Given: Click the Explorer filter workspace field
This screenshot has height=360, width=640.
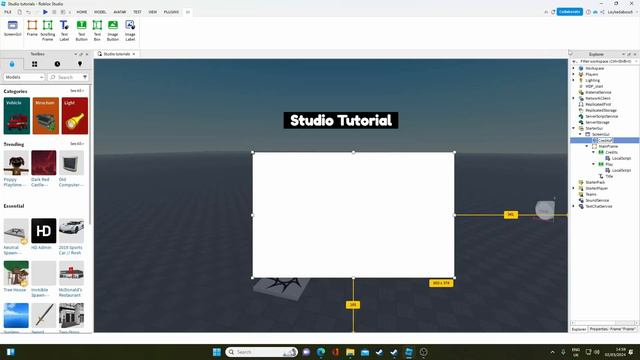Looking at the screenshot, I should point(605,61).
